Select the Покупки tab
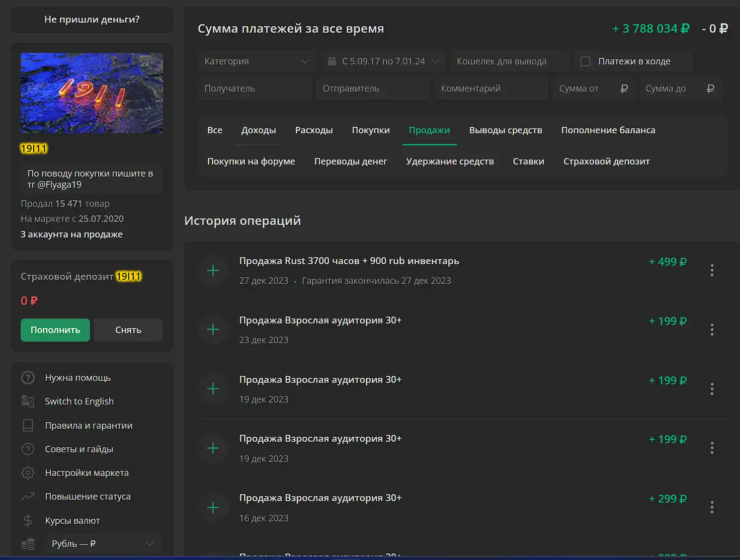Screen dimensions: 740x560 point(371,130)
